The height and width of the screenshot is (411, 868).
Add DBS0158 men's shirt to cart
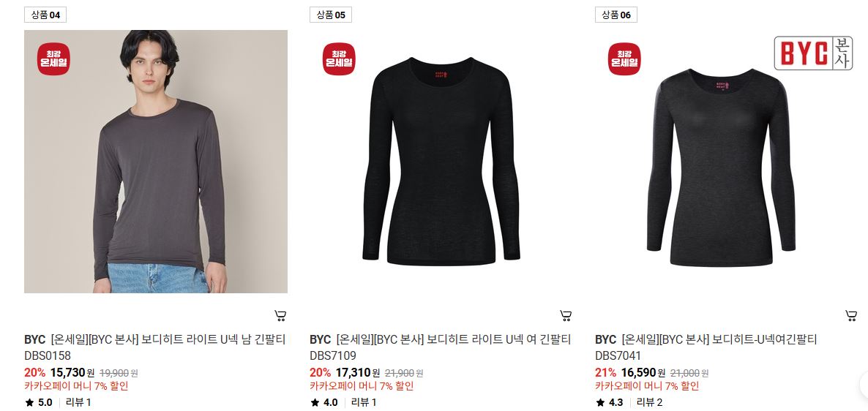(x=280, y=316)
